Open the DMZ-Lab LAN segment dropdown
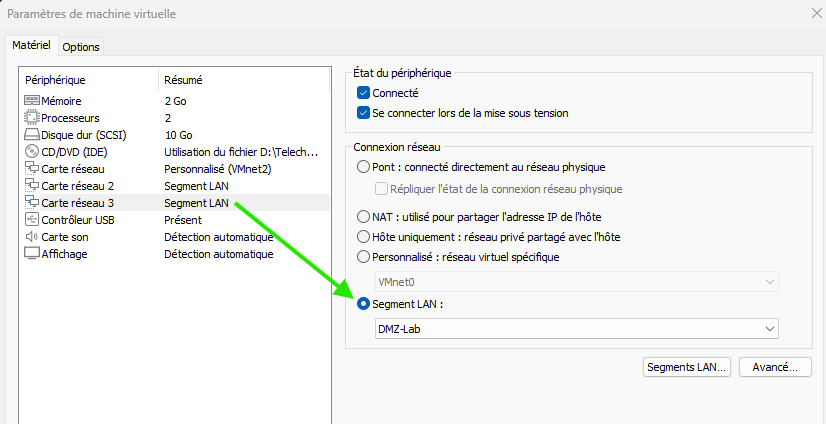826x424 pixels. (x=575, y=328)
